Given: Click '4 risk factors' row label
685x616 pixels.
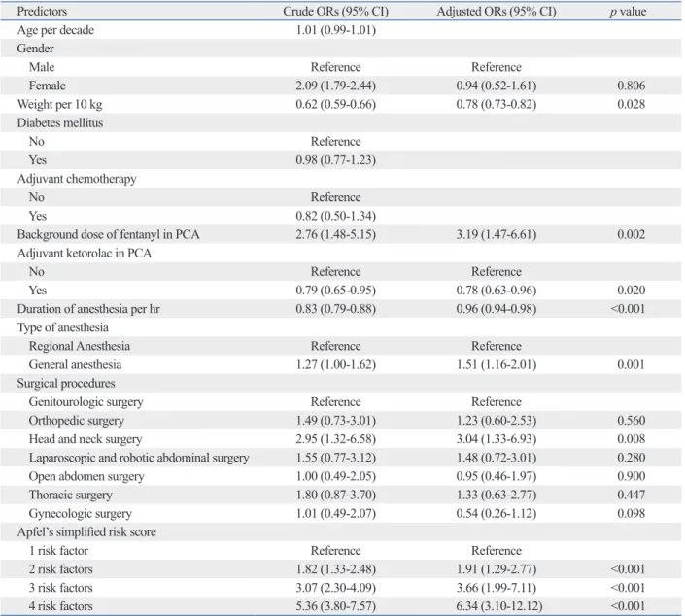Looking at the screenshot, I should pos(60,606).
